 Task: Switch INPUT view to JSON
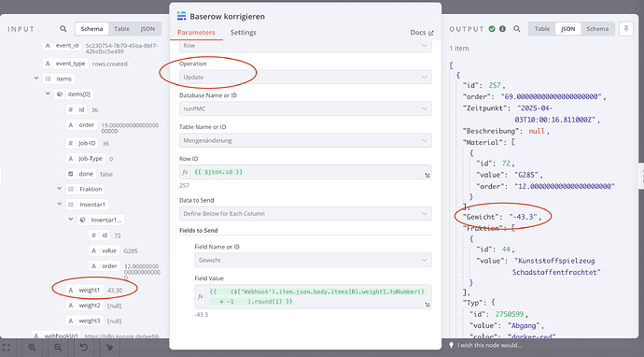147,29
